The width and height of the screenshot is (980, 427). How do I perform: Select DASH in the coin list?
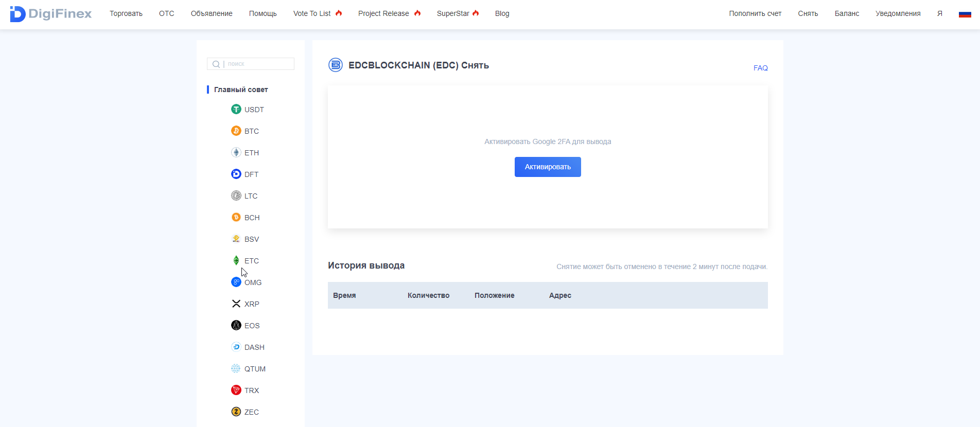[255, 347]
